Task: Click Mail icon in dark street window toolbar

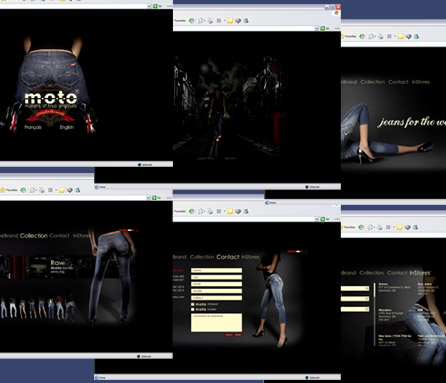Action: [201, 21]
